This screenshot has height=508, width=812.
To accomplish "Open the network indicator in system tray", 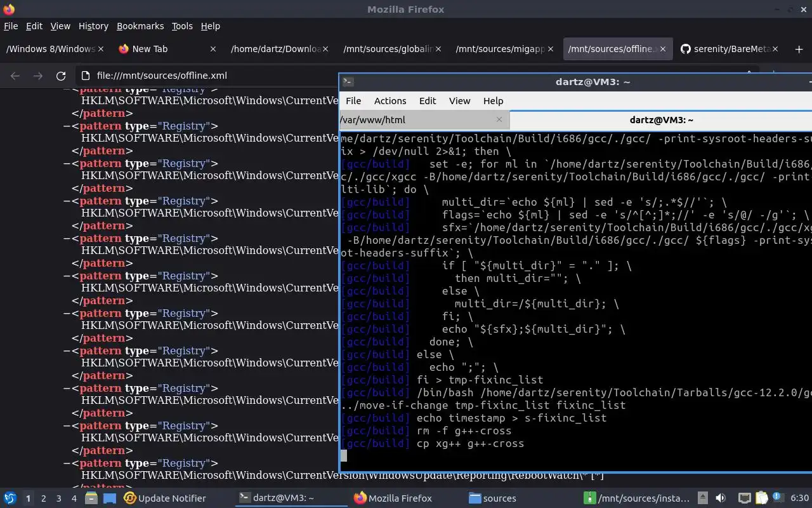I will pos(745,498).
